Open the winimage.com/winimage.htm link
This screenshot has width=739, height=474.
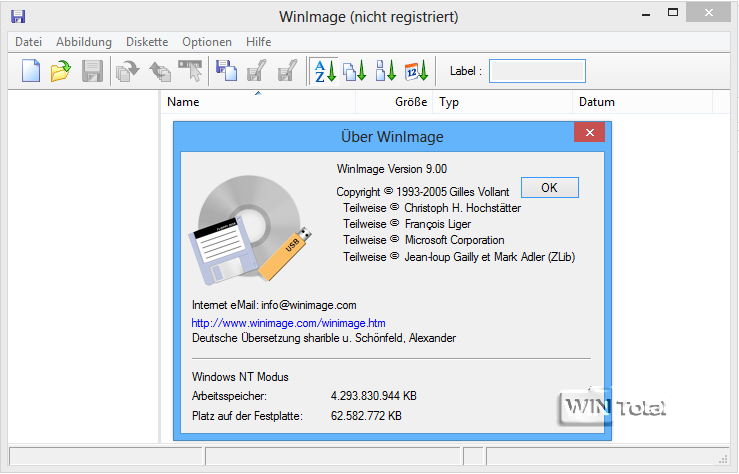(288, 323)
